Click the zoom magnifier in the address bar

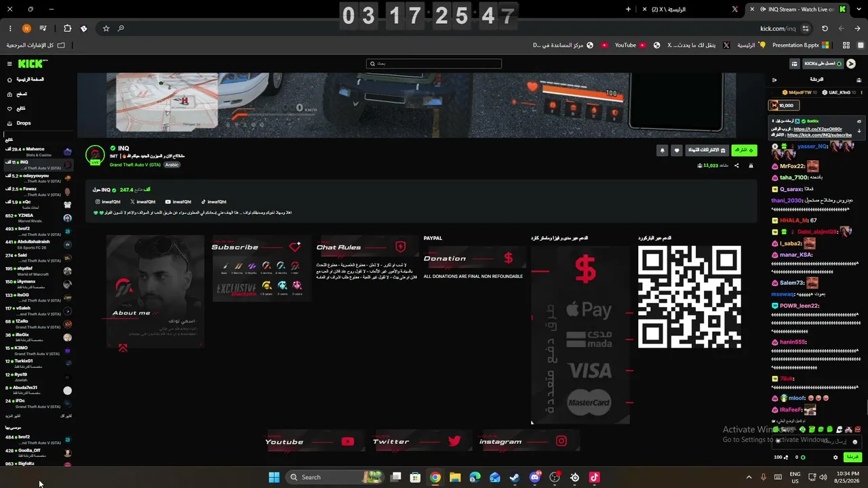coord(121,28)
